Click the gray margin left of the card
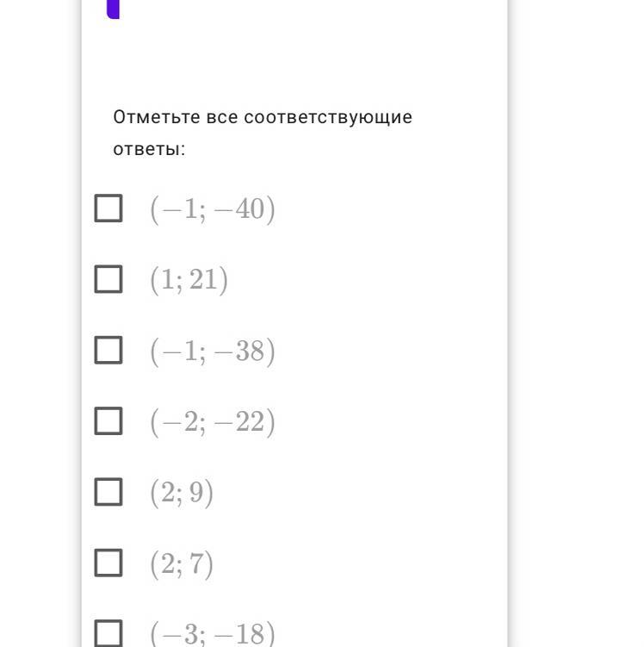The image size is (644, 647). tap(39, 345)
